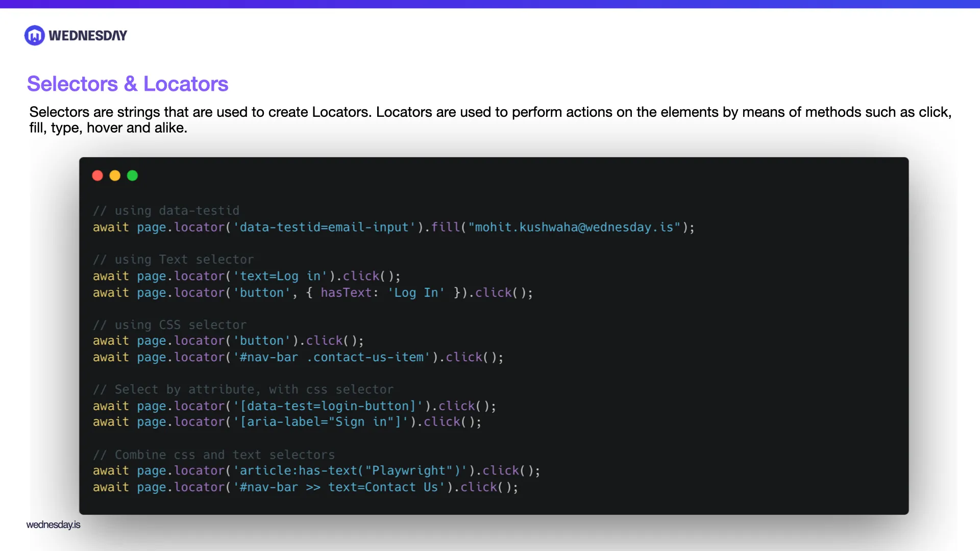
Task: Click the fill method call in first line
Action: (446, 227)
